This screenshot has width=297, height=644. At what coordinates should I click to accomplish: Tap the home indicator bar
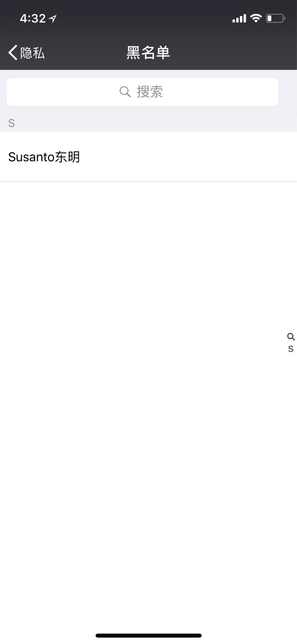click(148, 636)
